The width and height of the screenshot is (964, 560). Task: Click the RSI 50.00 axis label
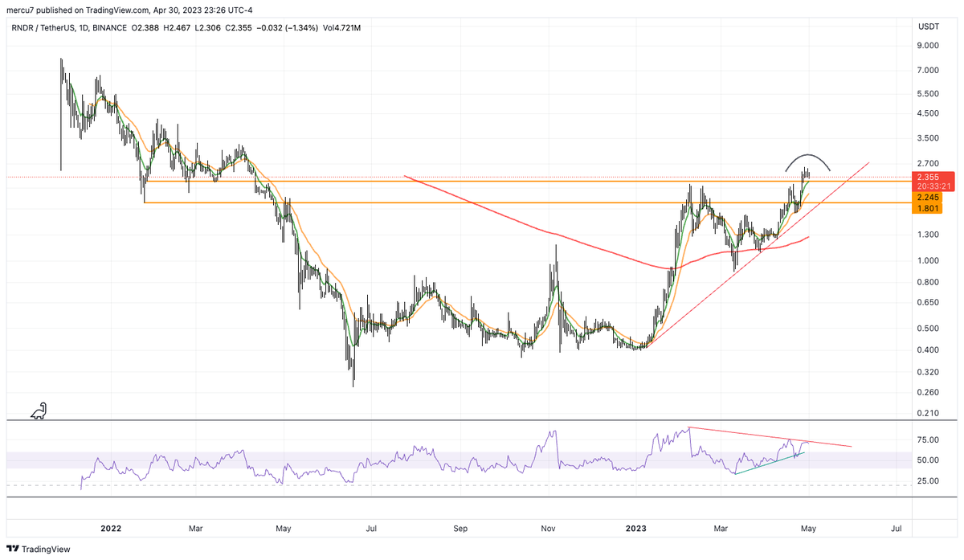click(x=929, y=460)
